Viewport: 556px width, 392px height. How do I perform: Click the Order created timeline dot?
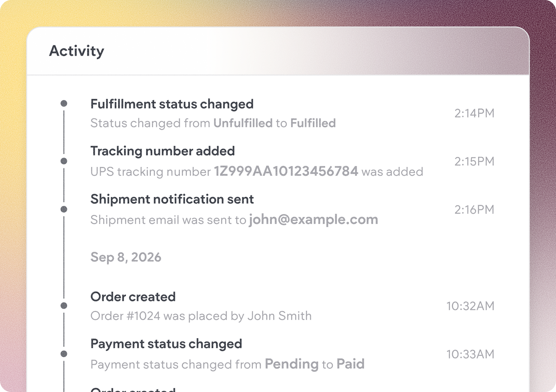[64, 305]
